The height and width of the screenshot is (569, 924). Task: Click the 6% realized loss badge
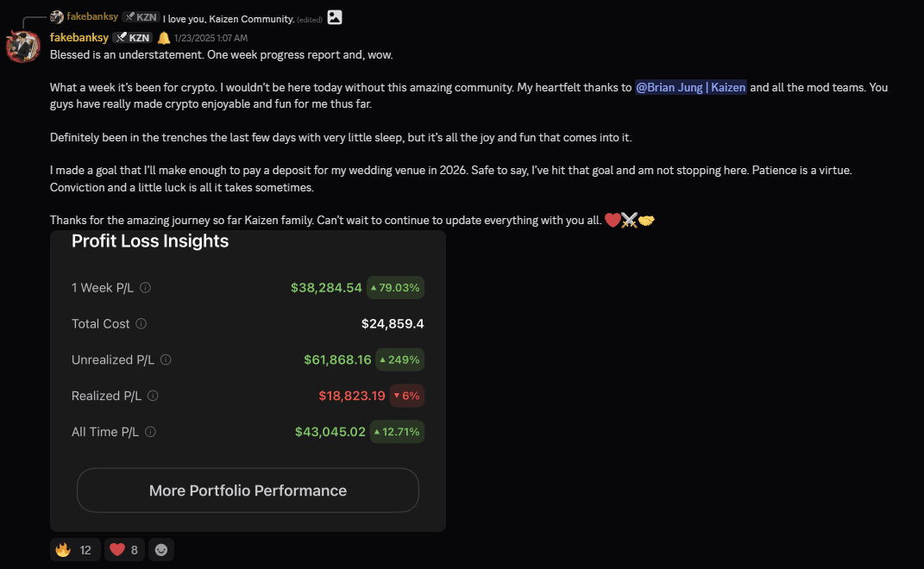click(x=406, y=396)
